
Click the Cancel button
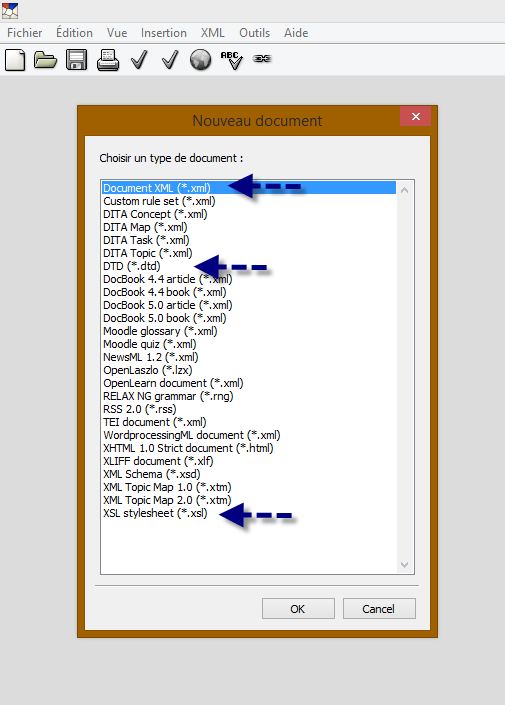coord(379,609)
